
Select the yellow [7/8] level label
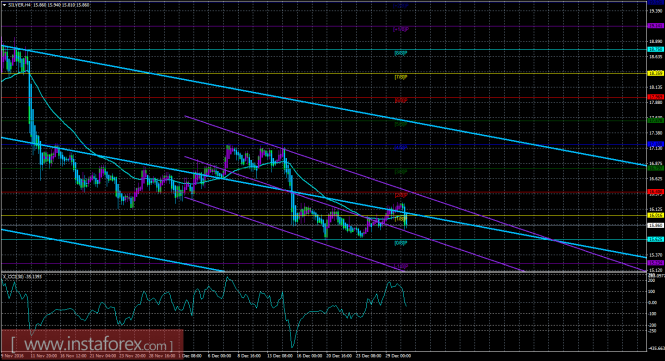(x=401, y=77)
